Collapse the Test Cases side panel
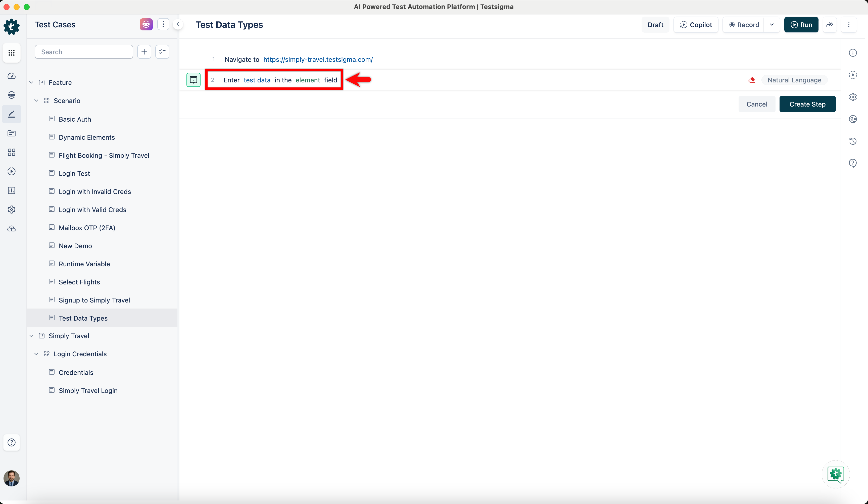Screen dimensions: 868x504 point(178,24)
